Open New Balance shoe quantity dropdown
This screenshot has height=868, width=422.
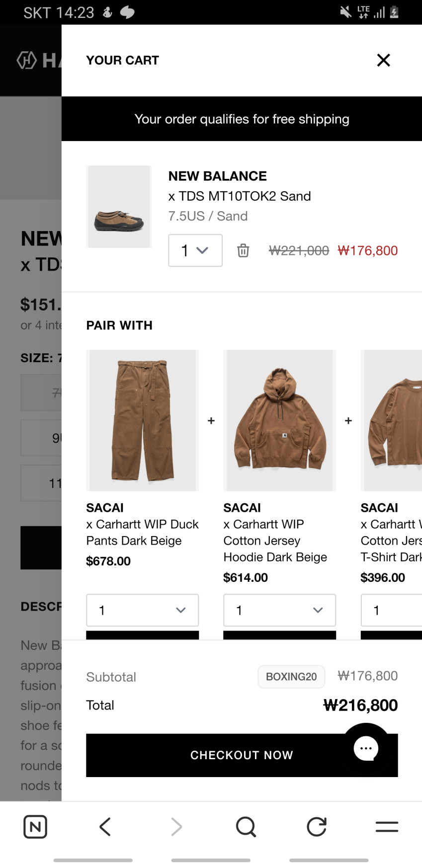click(x=195, y=250)
